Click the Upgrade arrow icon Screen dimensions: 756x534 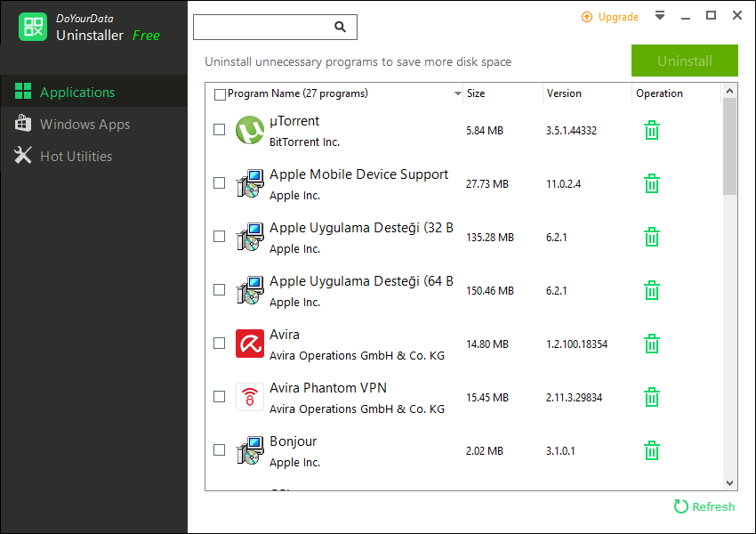pos(587,18)
